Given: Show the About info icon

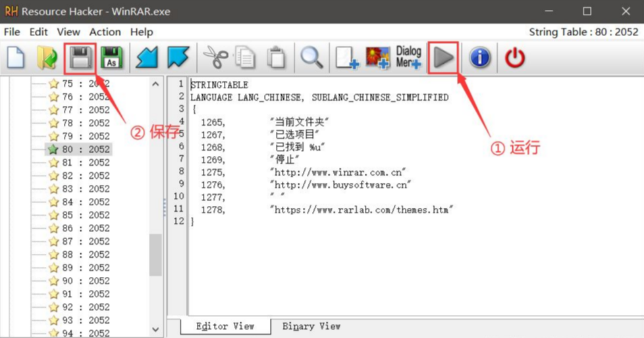Looking at the screenshot, I should pyautogui.click(x=480, y=57).
